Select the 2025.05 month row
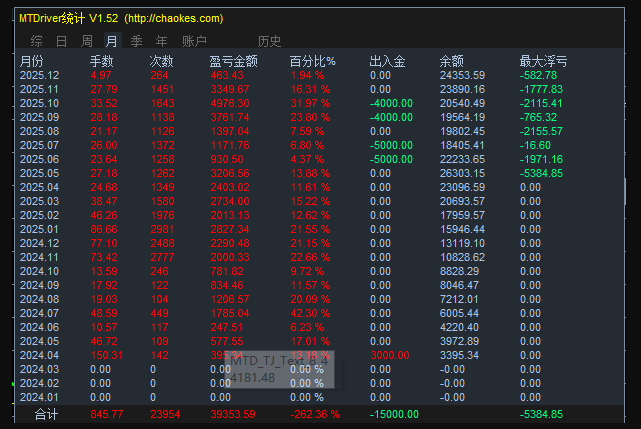 pyautogui.click(x=39, y=173)
